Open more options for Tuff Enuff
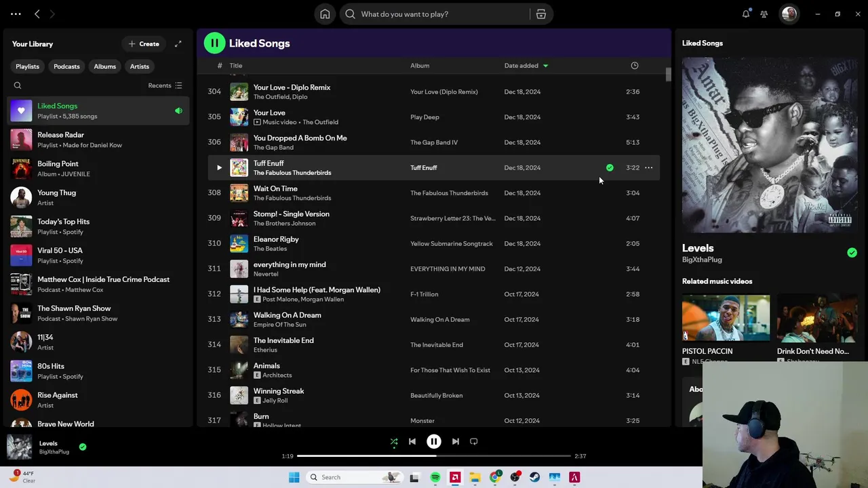 coord(648,167)
